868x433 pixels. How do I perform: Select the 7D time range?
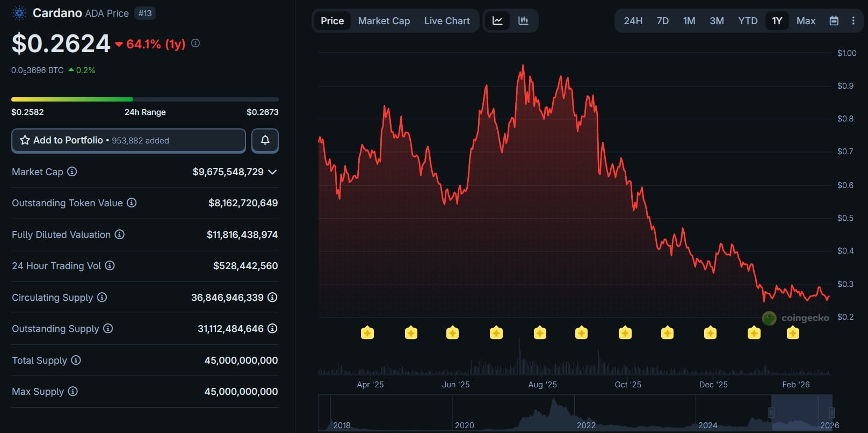(x=663, y=21)
